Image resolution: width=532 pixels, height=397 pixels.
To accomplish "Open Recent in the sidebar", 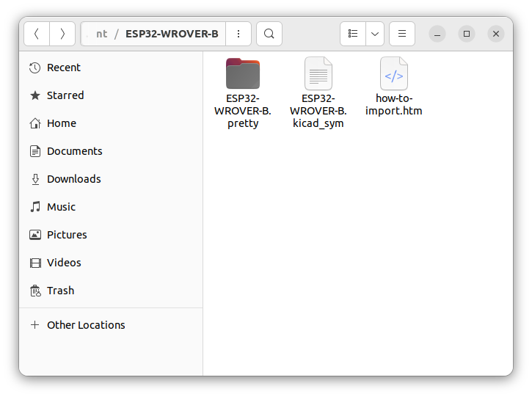I will tap(111, 68).
